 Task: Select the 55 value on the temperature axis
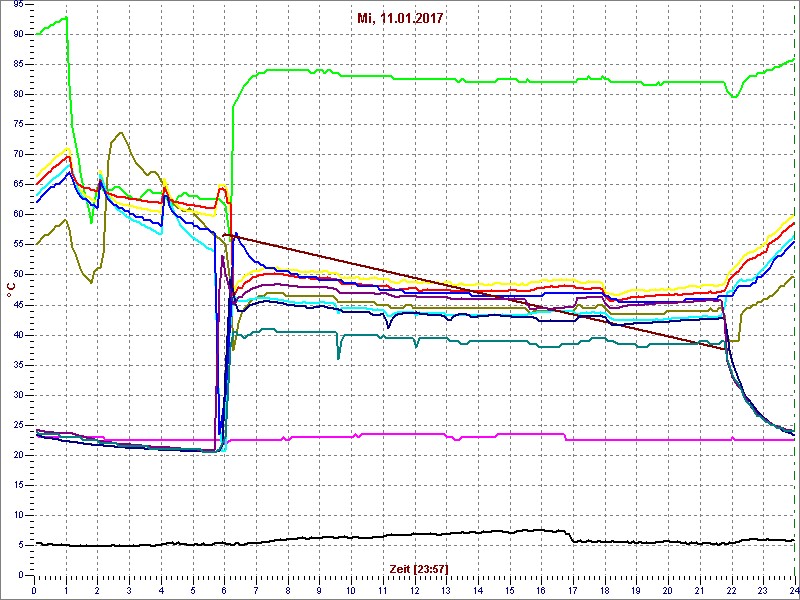[18, 245]
